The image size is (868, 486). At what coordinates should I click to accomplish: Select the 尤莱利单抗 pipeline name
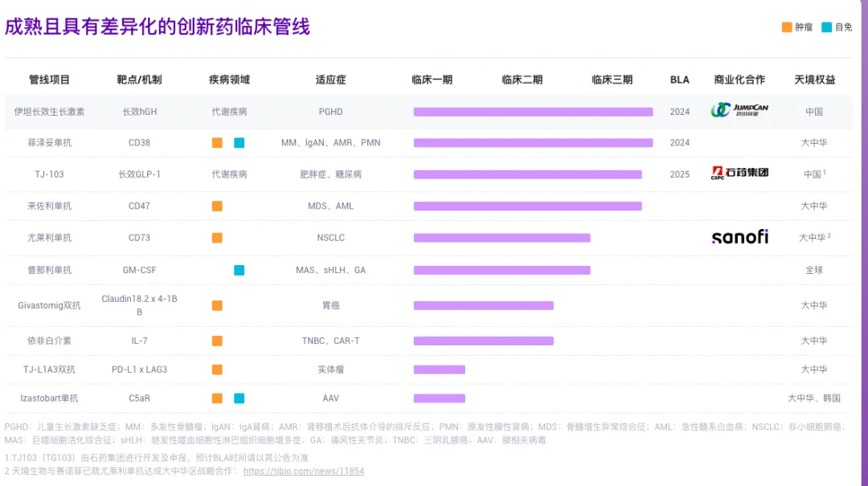tap(49, 238)
